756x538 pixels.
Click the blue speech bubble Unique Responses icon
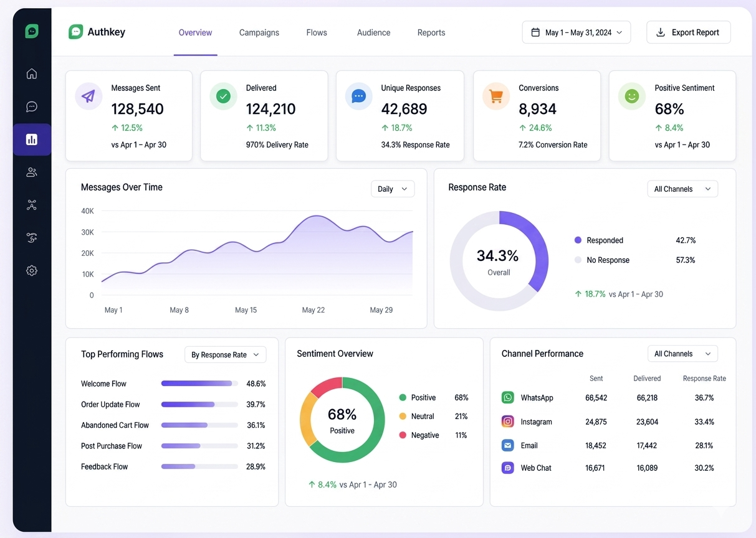point(358,97)
